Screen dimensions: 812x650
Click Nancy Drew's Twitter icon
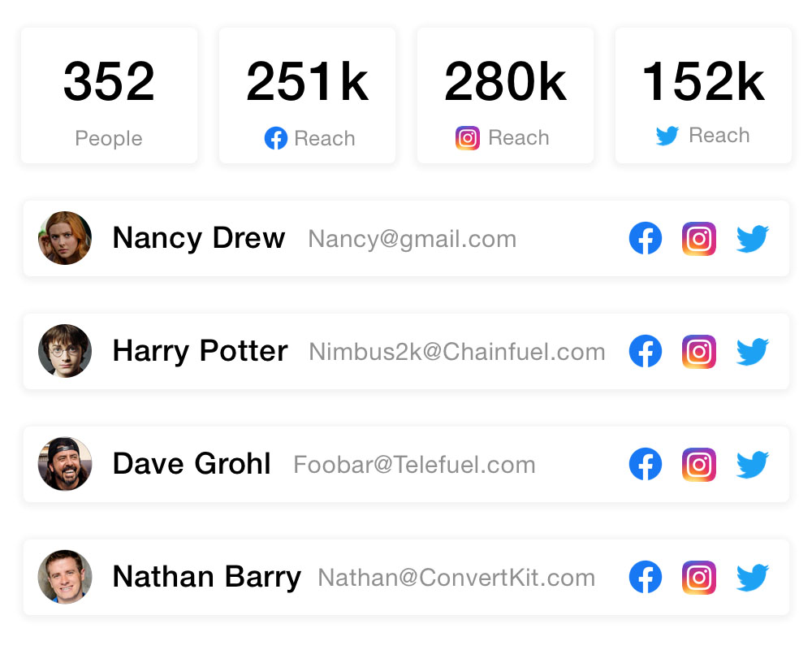pyautogui.click(x=753, y=239)
